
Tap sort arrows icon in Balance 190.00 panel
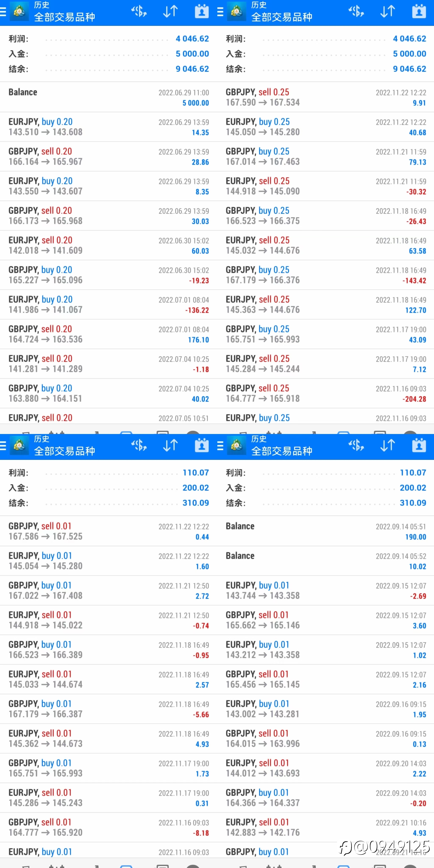388,445
